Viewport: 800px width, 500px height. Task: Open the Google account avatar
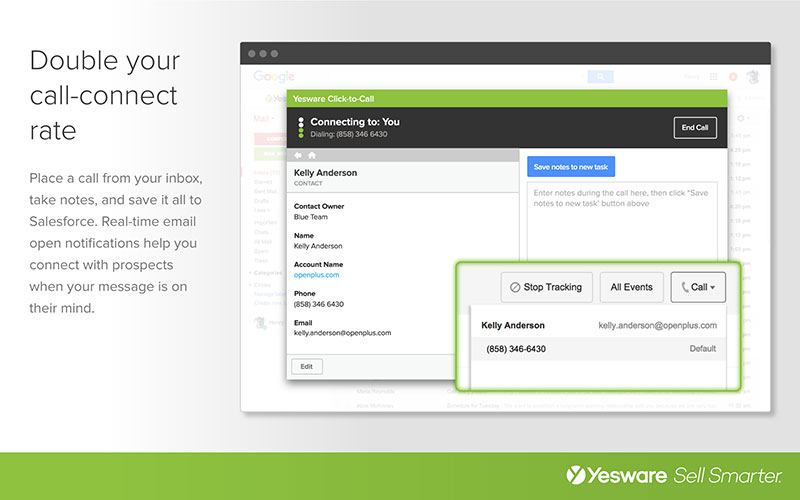click(x=756, y=76)
